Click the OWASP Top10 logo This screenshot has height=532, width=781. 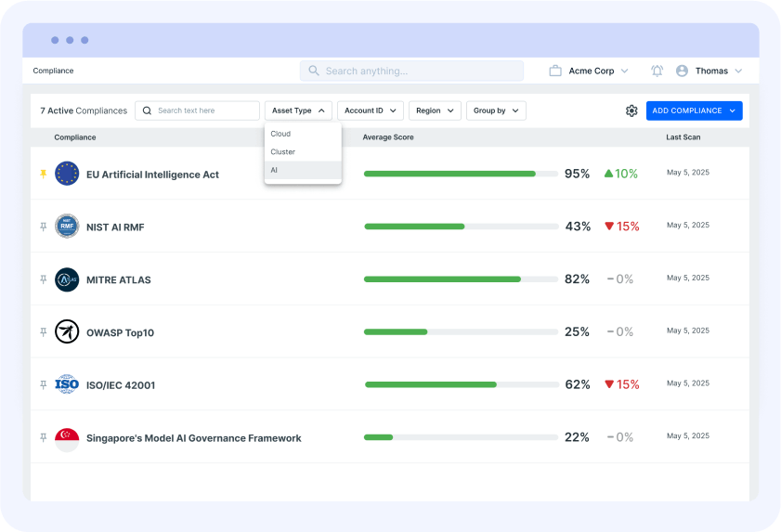coord(67,331)
